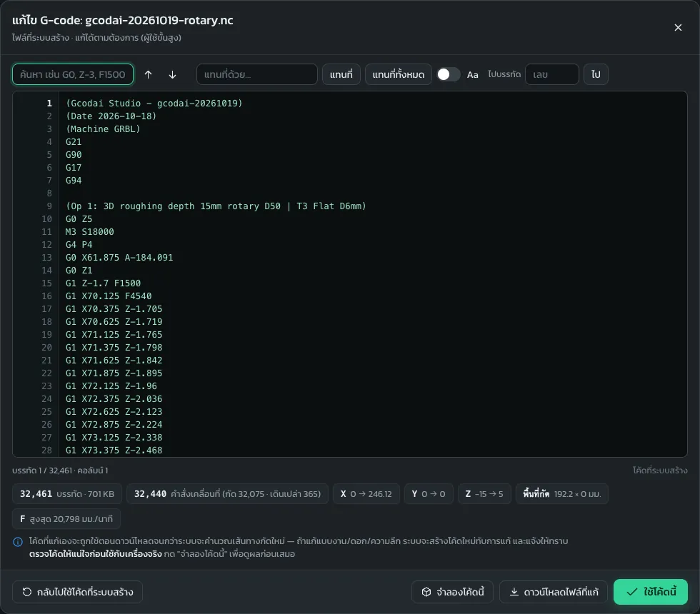Click line 'G0 X61.875 A-184.091'
This screenshot has width=700, height=614.
click(119, 258)
